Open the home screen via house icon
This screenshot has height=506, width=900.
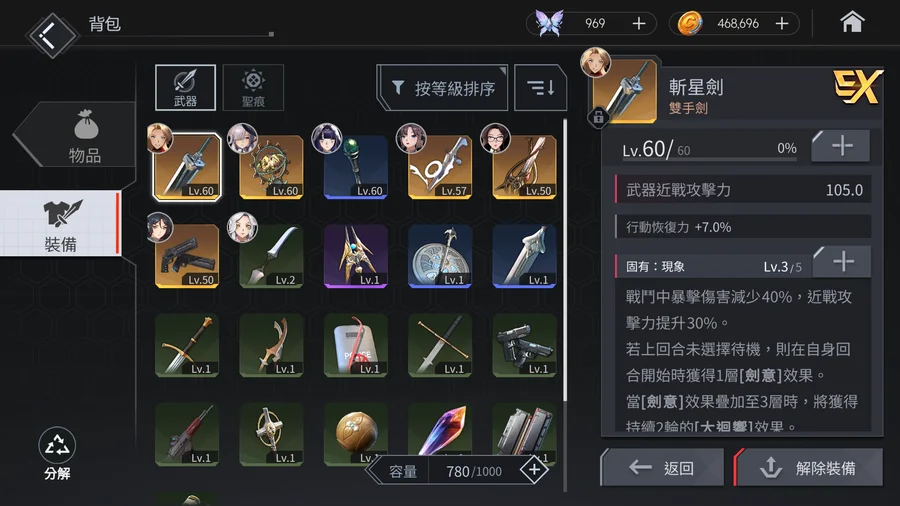(x=852, y=23)
